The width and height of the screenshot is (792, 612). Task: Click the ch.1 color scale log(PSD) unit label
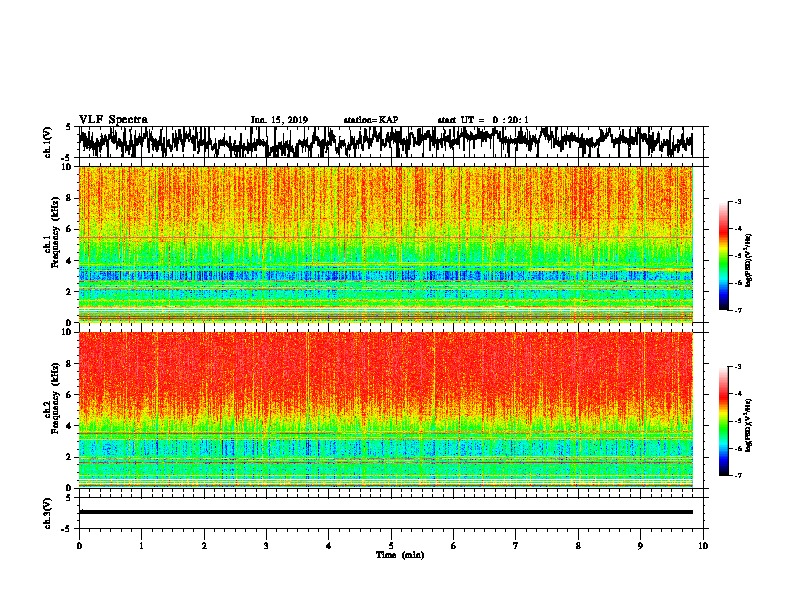click(x=749, y=260)
